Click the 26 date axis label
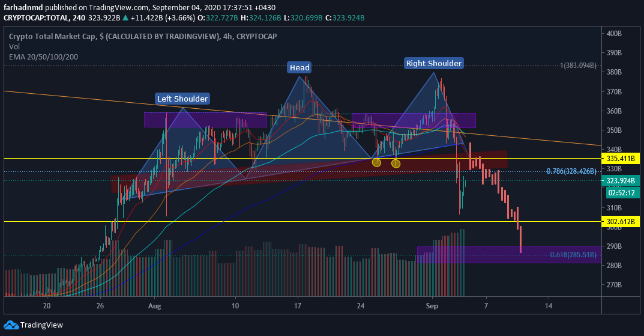This screenshot has width=644, height=336. tap(100, 306)
